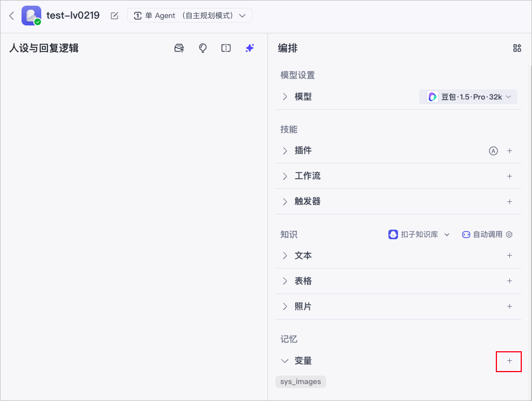Go back using the left arrow
Screen dimensions: 532x401
click(11, 16)
